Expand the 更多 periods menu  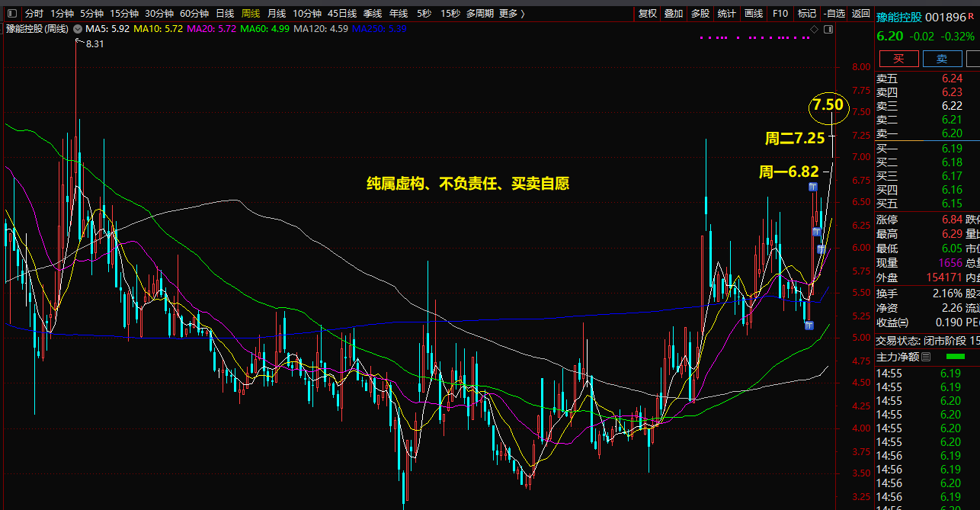pos(512,13)
